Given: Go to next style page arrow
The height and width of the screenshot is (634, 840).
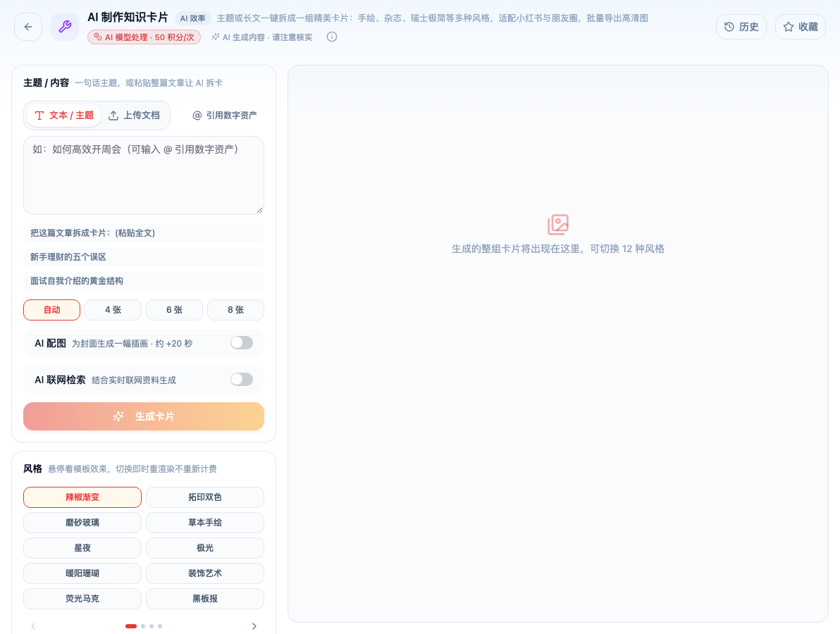Looking at the screenshot, I should tap(254, 626).
